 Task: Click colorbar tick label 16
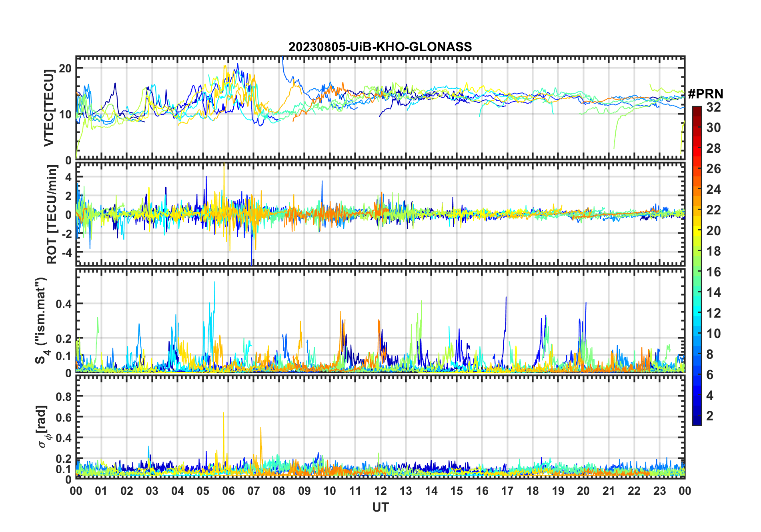[x=713, y=272]
